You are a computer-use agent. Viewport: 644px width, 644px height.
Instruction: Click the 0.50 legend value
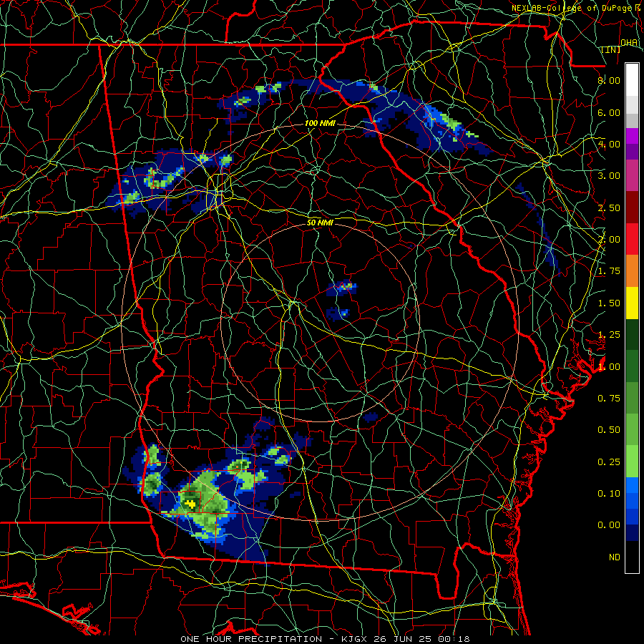coord(609,430)
